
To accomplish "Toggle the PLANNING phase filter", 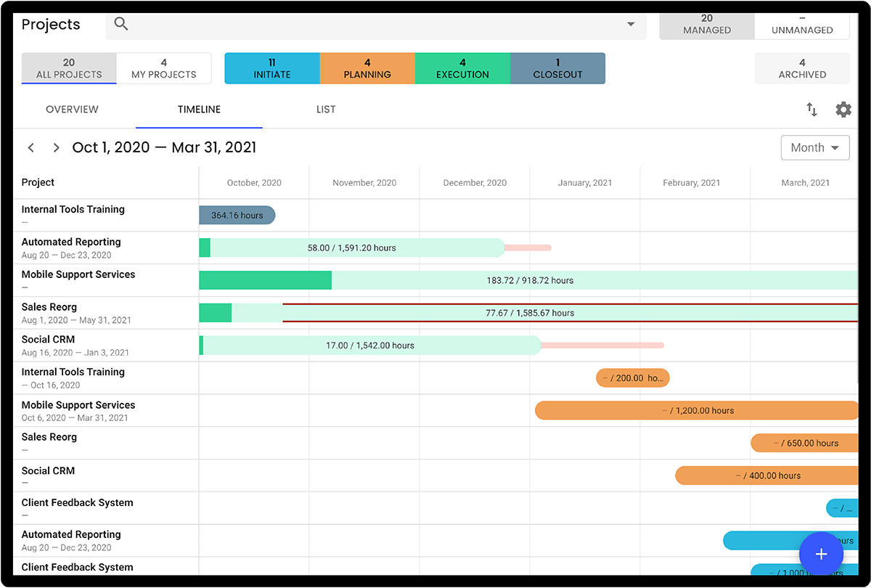I will click(x=367, y=68).
